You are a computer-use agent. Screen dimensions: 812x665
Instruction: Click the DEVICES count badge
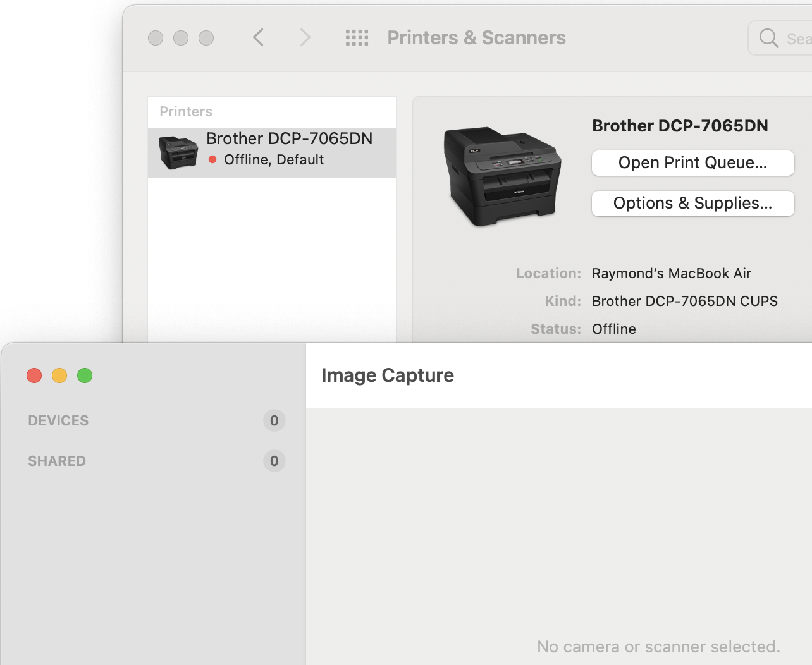[274, 420]
